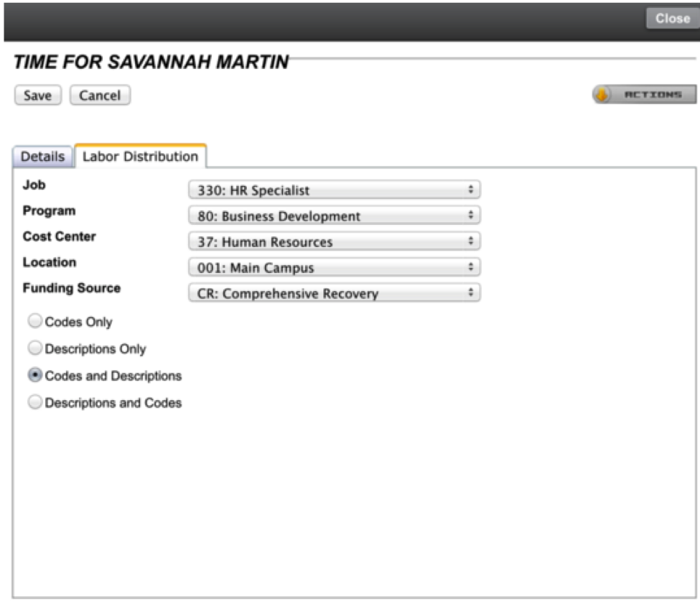Viewport: 700px width, 602px height.
Task: Open the Location dropdown showing Main Campus
Action: click(x=334, y=268)
